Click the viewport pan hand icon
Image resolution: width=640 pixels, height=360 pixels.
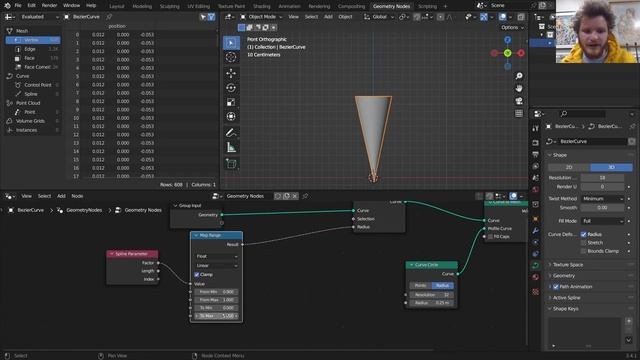coord(519,88)
